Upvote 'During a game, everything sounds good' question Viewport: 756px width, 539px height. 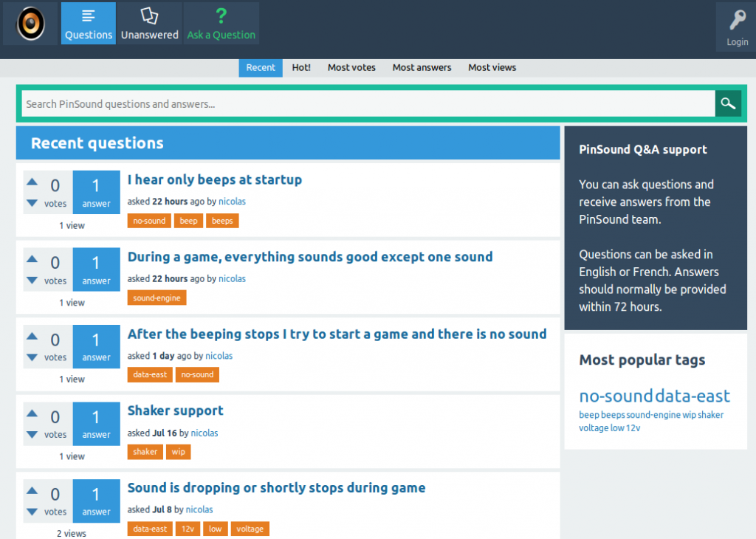(x=32, y=259)
